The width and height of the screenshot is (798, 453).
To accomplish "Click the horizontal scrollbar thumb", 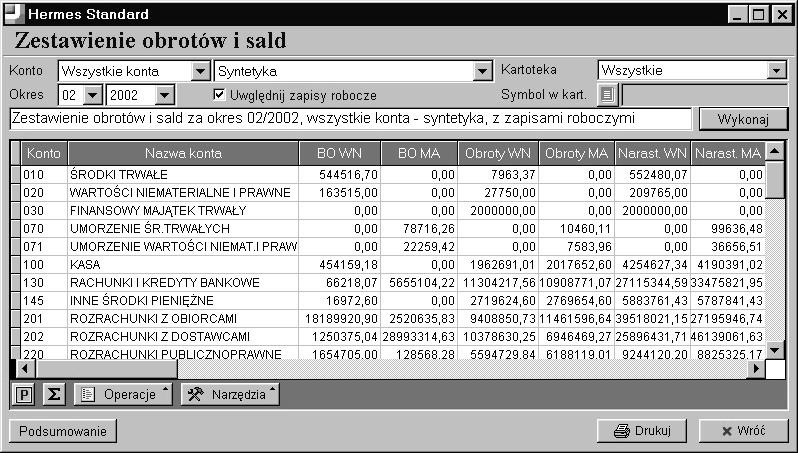I will coord(106,369).
